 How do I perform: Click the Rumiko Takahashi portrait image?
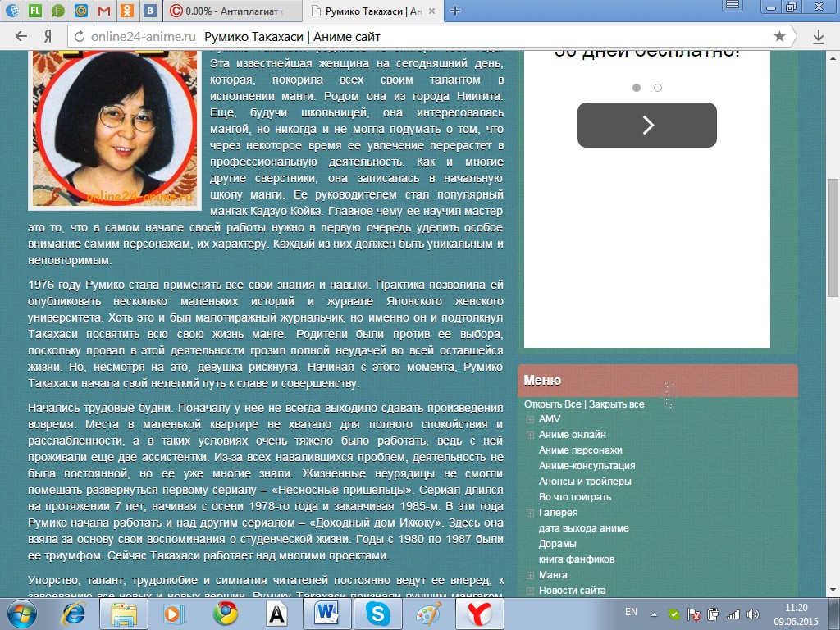click(115, 129)
